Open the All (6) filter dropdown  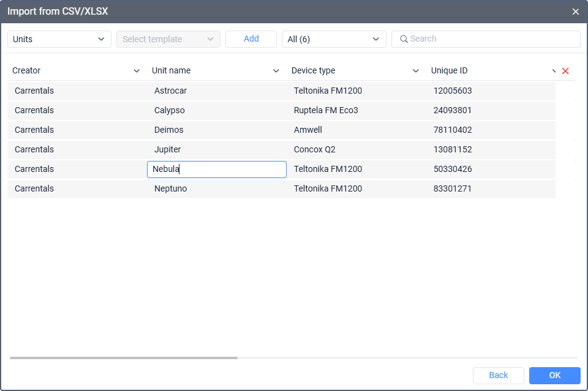[x=334, y=39]
